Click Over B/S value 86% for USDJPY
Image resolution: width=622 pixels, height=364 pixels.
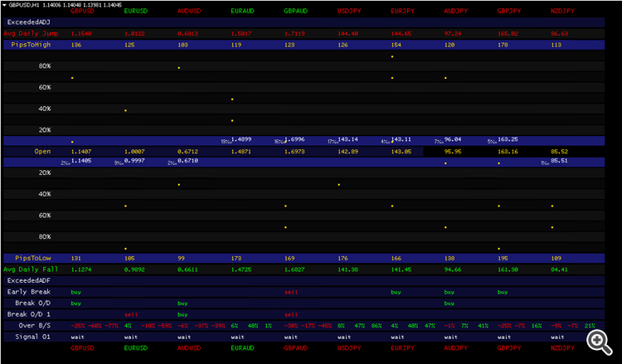(x=377, y=326)
